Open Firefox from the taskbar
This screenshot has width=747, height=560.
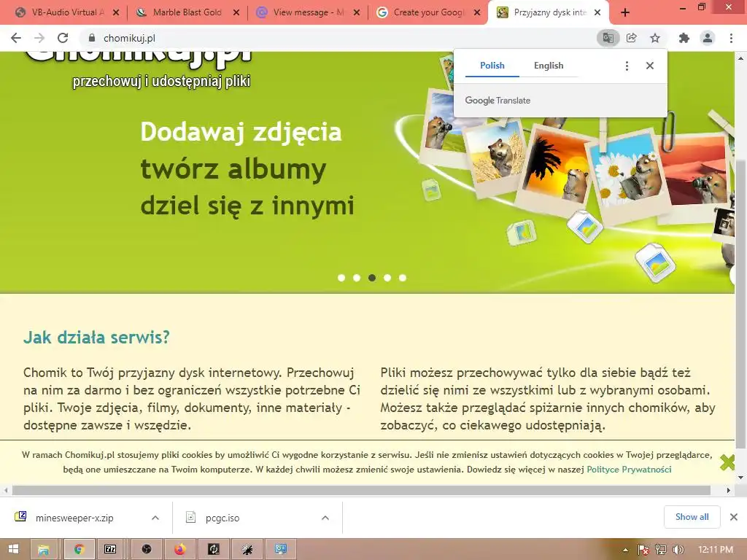179,549
